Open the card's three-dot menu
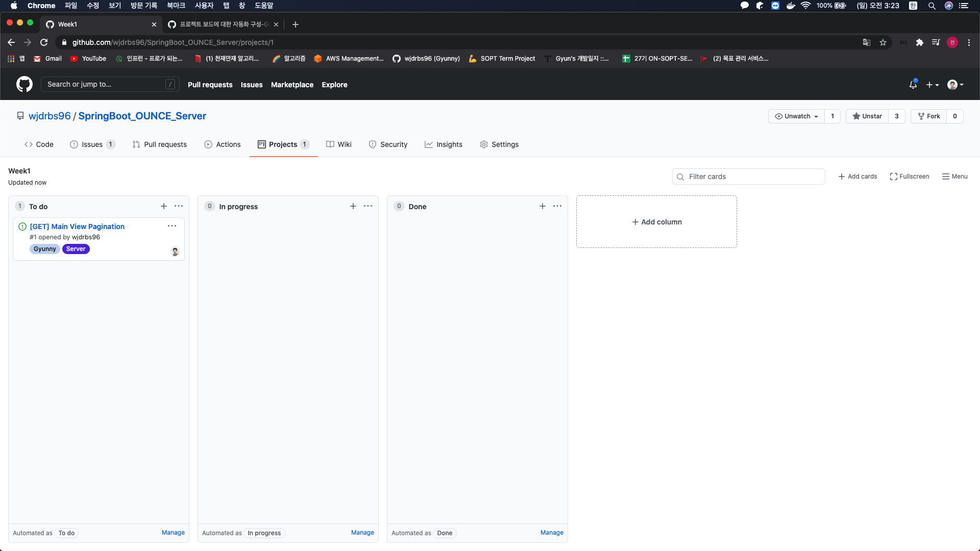The height and width of the screenshot is (551, 980). click(x=172, y=226)
